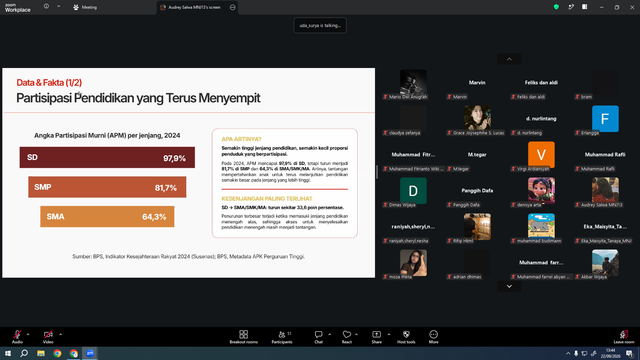
Task: Click the 'APA ARTINYA?' heading
Action: point(241,139)
